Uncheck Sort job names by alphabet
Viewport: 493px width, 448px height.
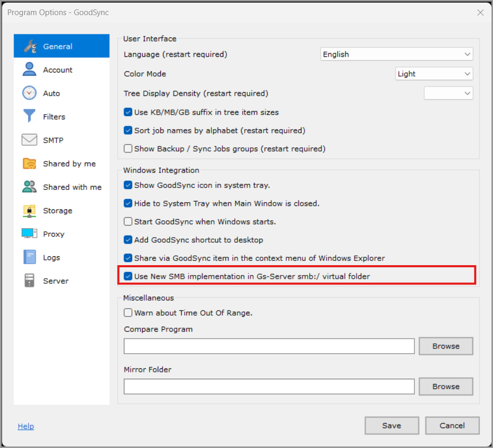pos(128,130)
